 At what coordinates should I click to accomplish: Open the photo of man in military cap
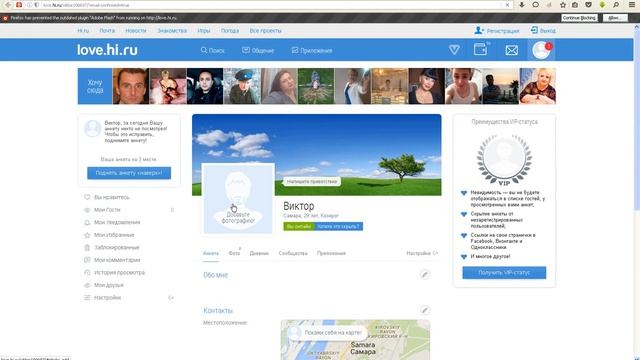pos(242,86)
